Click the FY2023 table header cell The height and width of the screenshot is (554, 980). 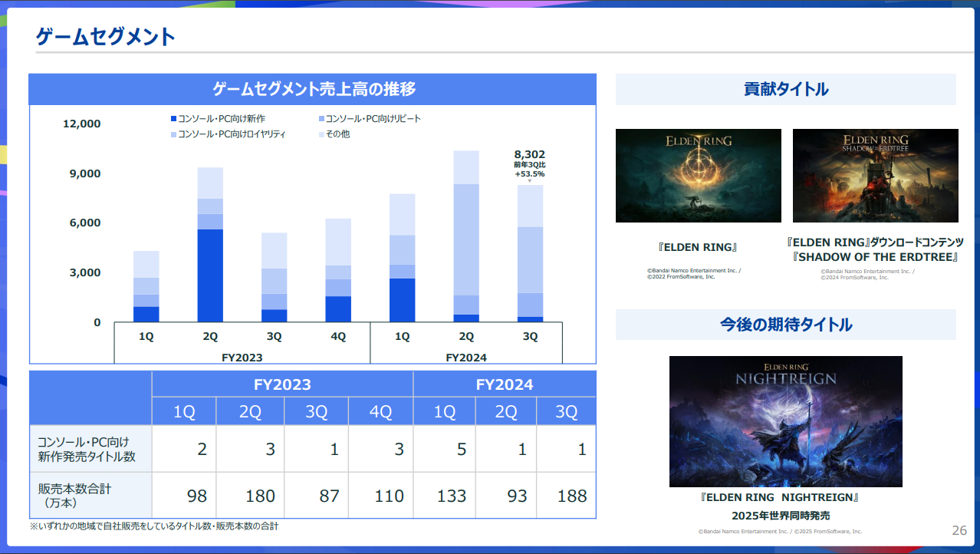coord(282,384)
